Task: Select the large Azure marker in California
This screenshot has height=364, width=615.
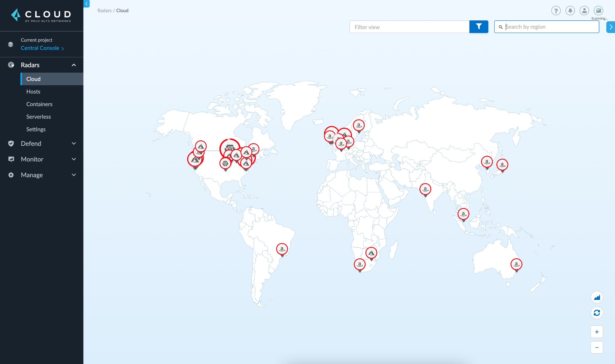Action: [x=195, y=159]
